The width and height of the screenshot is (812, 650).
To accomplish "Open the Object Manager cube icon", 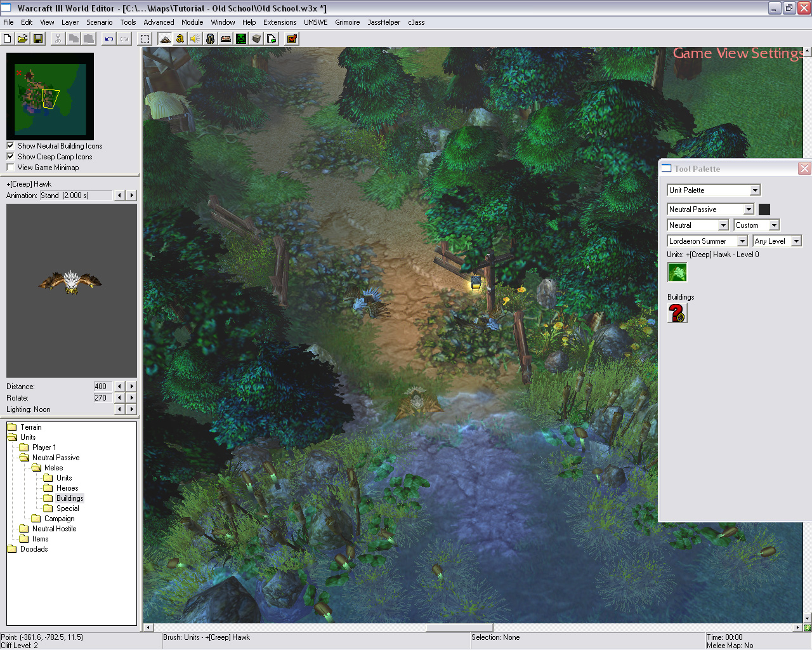I will point(256,39).
